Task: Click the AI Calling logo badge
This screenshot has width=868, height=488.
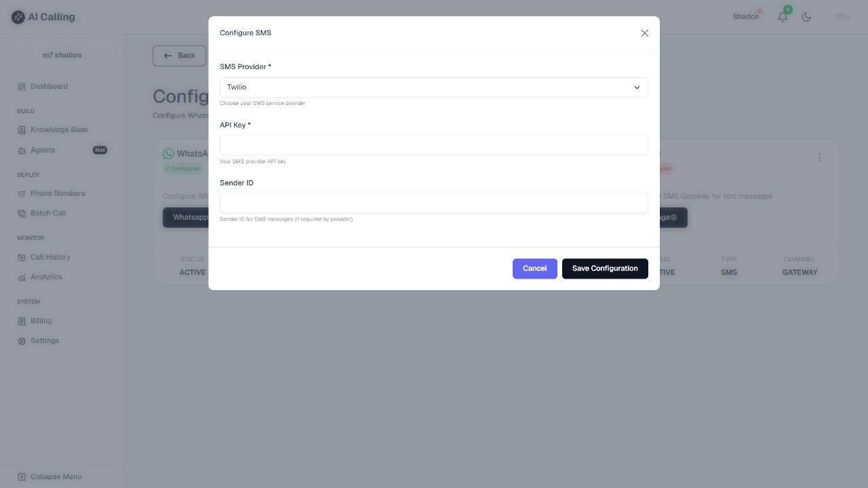Action: 18,16
